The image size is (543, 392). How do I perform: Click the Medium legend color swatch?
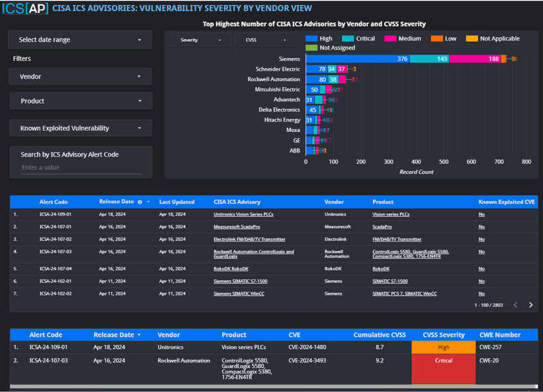click(x=390, y=39)
